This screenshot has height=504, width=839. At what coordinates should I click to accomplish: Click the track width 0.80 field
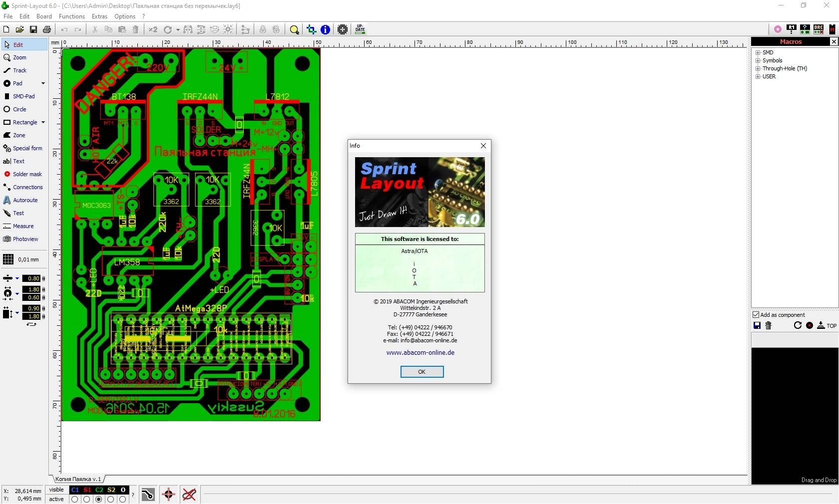32,278
